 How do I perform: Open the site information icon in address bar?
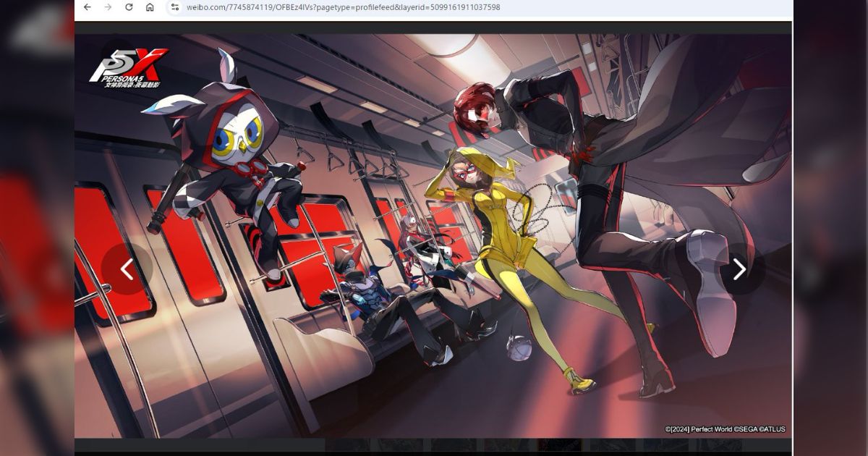[x=174, y=8]
